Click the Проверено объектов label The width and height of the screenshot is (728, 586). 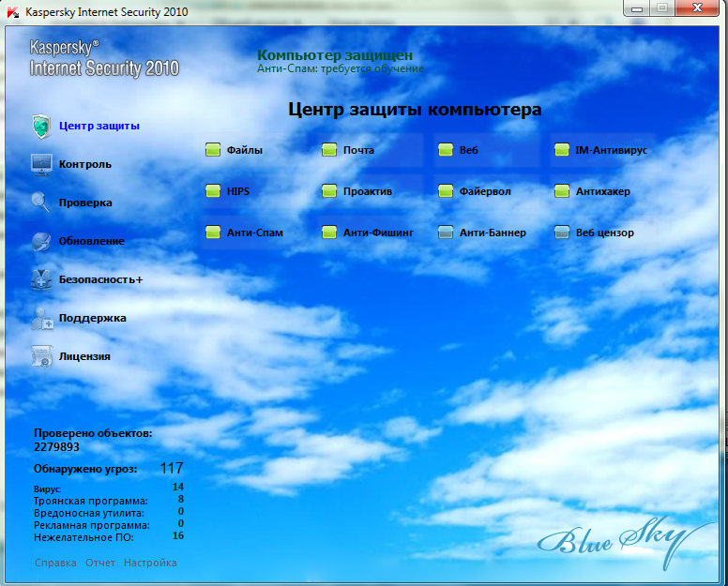(x=93, y=433)
